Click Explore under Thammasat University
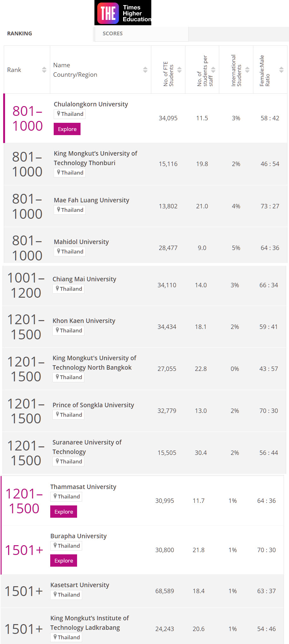This screenshot has height=644, width=289. tap(63, 512)
